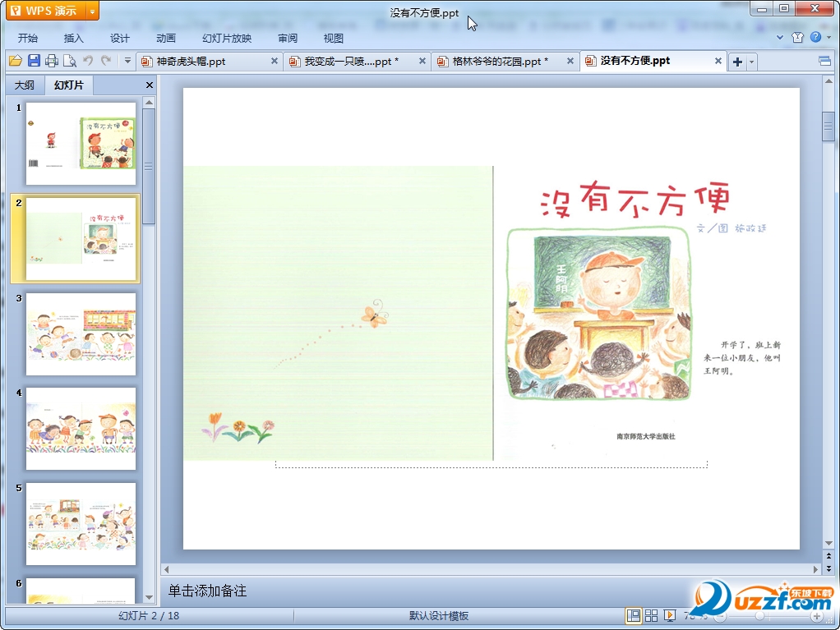This screenshot has height=630, width=840.
Task: Switch to the 大纲 outline tab
Action: (x=24, y=85)
